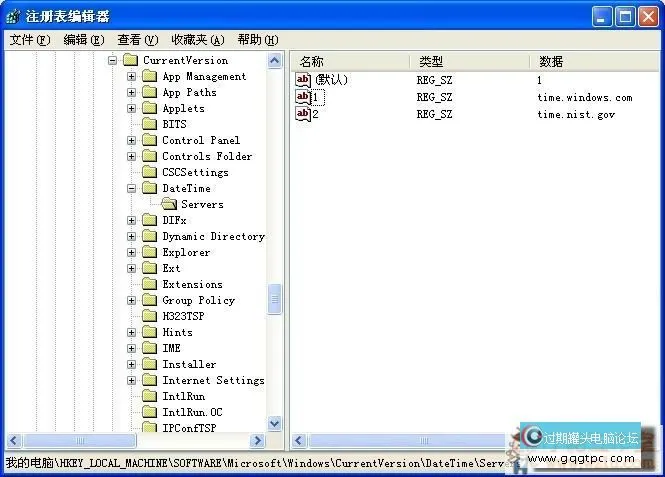Expand the Installer key

tap(131, 365)
